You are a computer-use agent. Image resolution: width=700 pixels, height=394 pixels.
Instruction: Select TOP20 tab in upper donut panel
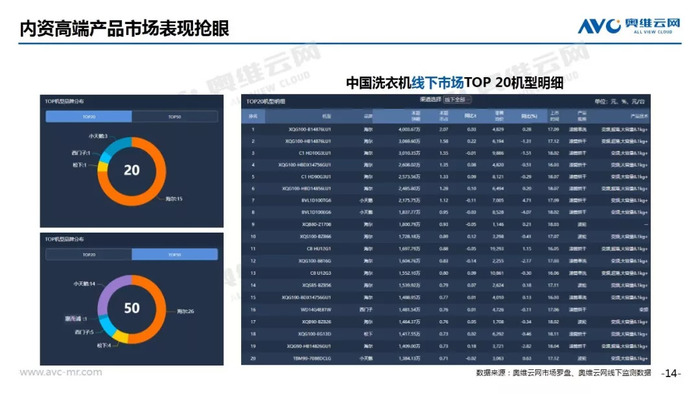click(89, 116)
